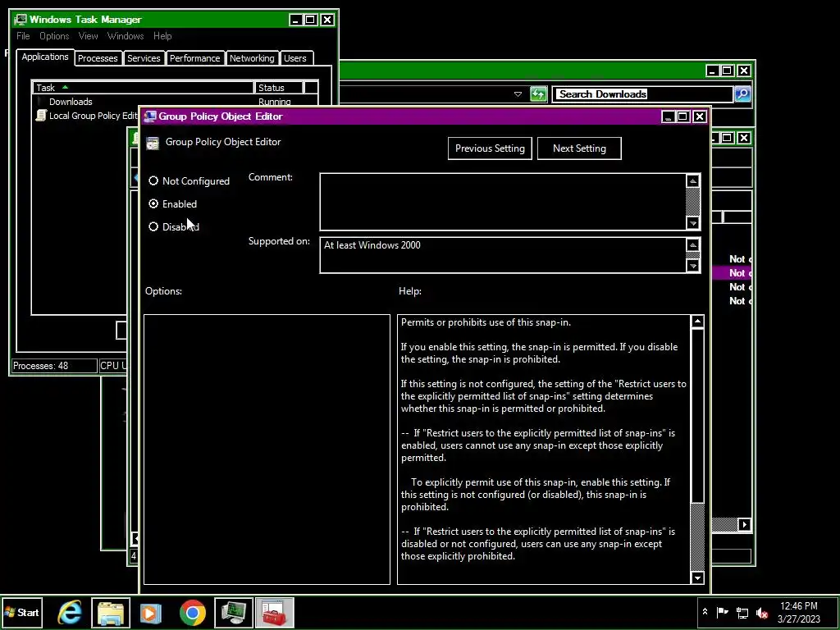840x630 pixels.
Task: Switch to the Networking tab
Action: click(x=252, y=58)
